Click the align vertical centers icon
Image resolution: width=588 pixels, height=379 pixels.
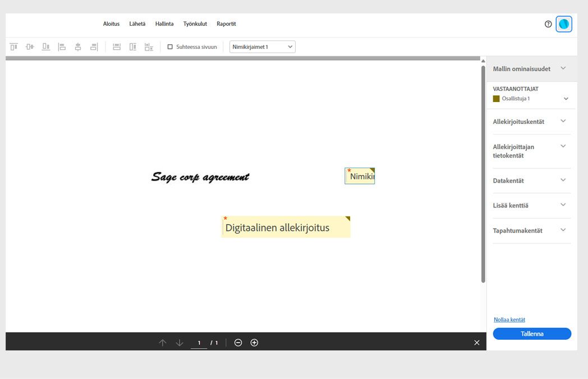pyautogui.click(x=30, y=47)
